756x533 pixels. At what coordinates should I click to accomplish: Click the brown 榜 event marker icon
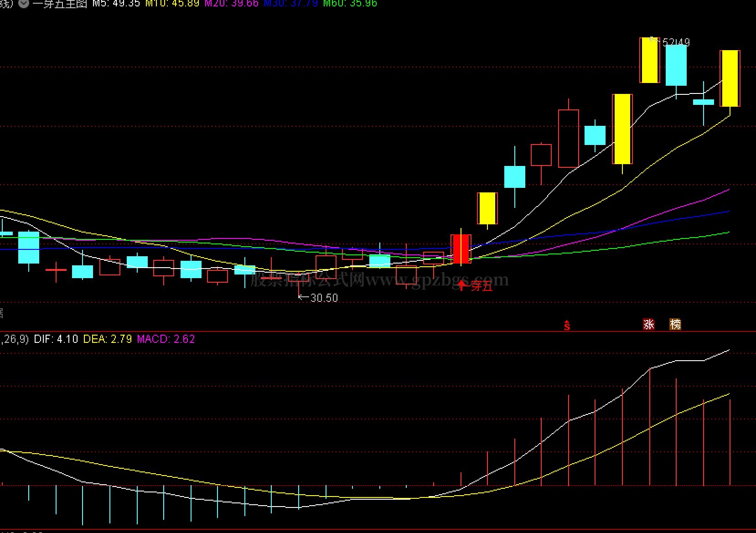[675, 324]
